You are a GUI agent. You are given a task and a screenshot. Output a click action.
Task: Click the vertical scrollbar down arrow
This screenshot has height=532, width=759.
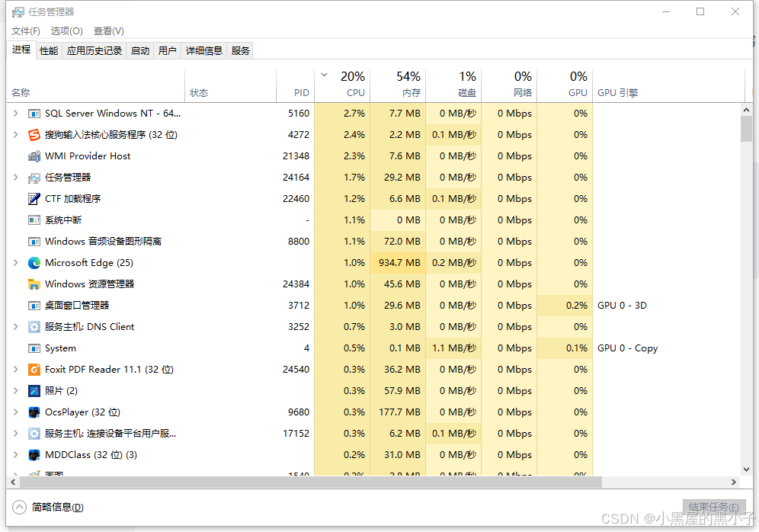pyautogui.click(x=746, y=469)
